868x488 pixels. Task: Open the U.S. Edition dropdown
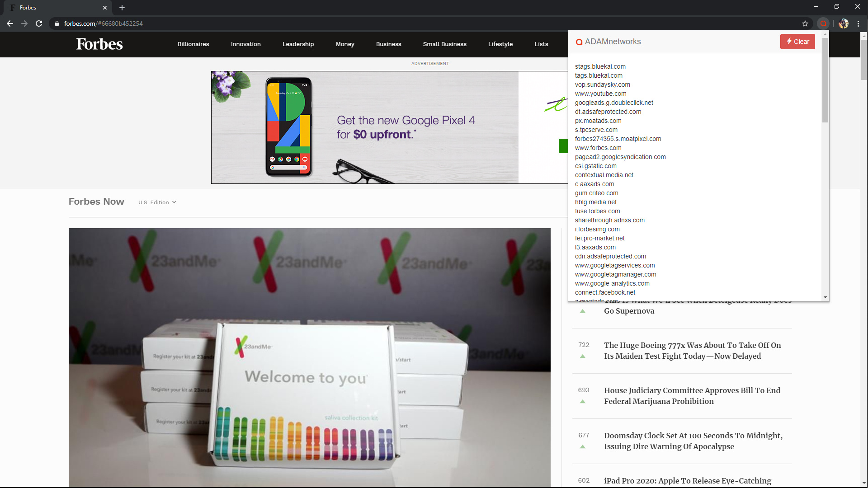coord(157,202)
